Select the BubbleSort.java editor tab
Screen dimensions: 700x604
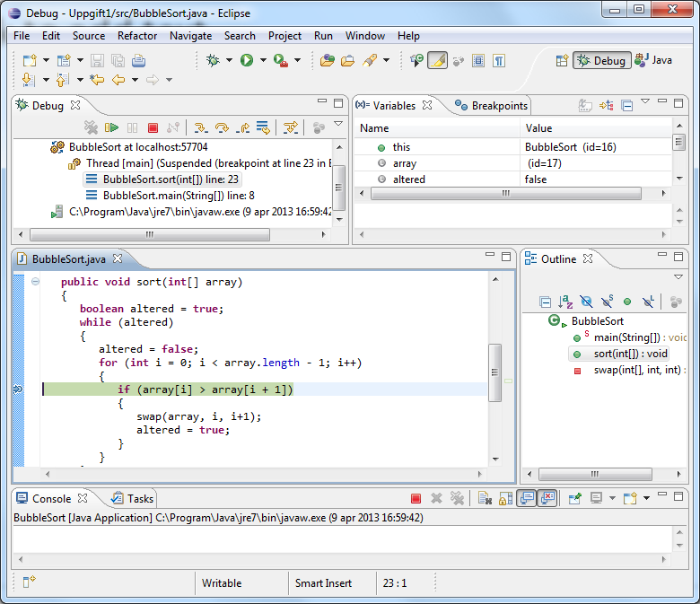point(69,258)
